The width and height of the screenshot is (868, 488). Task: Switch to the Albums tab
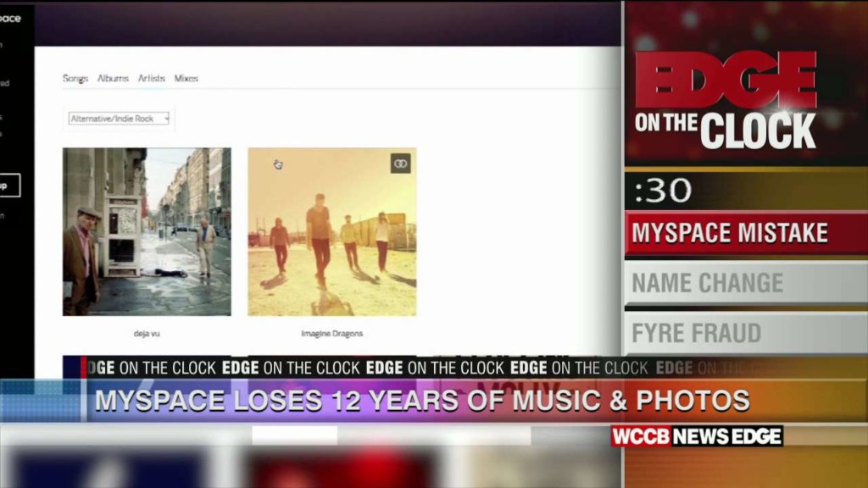(113, 79)
